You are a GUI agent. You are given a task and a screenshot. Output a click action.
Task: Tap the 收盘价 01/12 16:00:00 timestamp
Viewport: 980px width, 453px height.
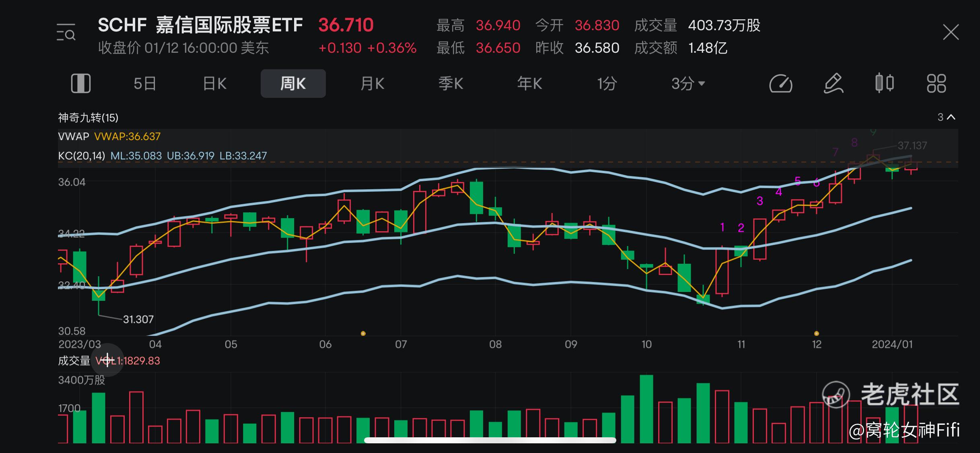183,48
